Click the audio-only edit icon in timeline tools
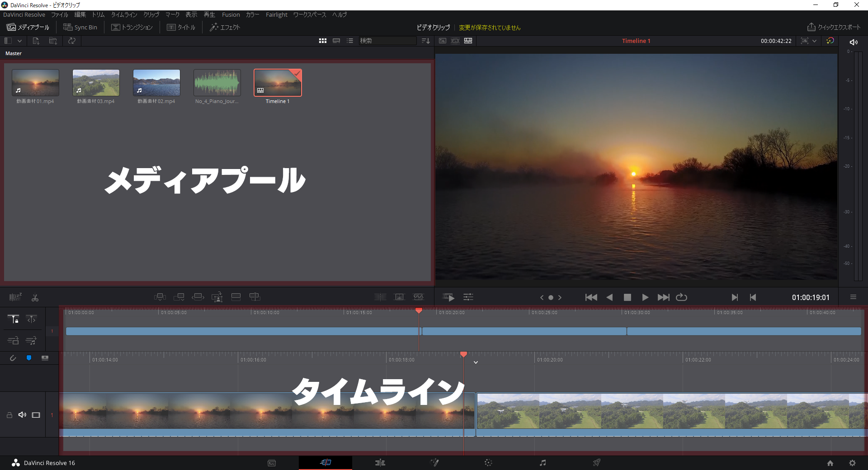This screenshot has width=868, height=470. coord(31,340)
